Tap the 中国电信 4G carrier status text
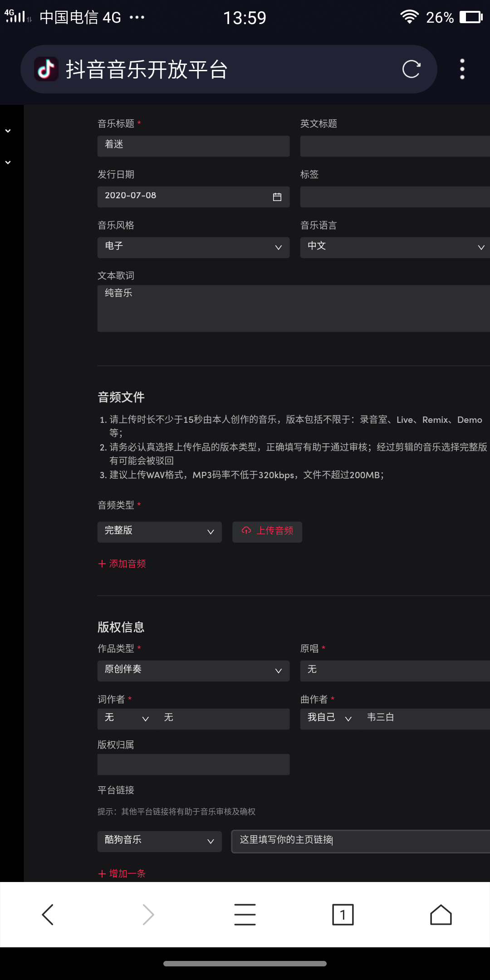This screenshot has height=980, width=490. [80, 18]
